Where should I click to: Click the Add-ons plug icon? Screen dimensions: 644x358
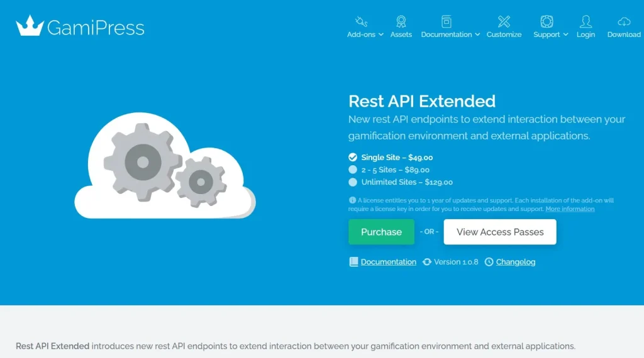pos(361,21)
